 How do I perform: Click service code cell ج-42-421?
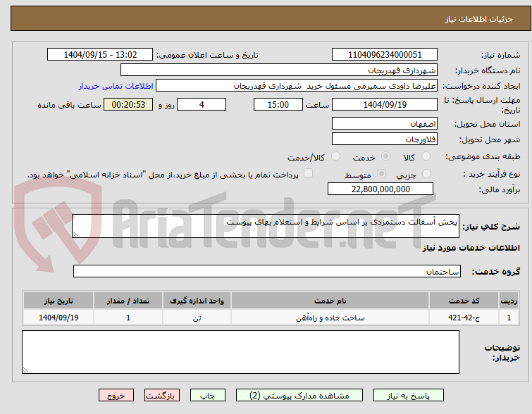pyautogui.click(x=464, y=318)
